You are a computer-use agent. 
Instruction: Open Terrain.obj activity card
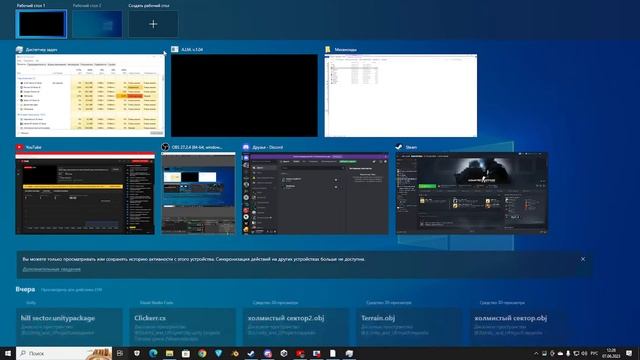pyautogui.click(x=409, y=327)
